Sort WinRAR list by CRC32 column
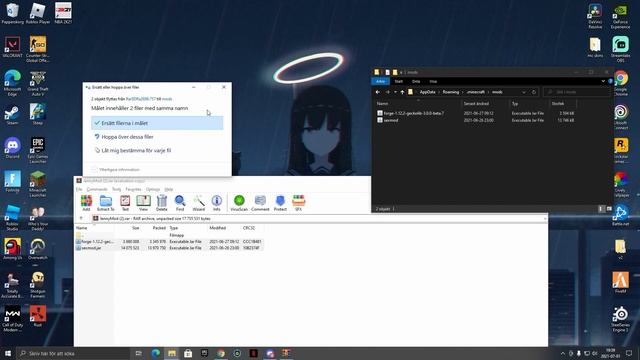640x360 pixels. point(249,228)
